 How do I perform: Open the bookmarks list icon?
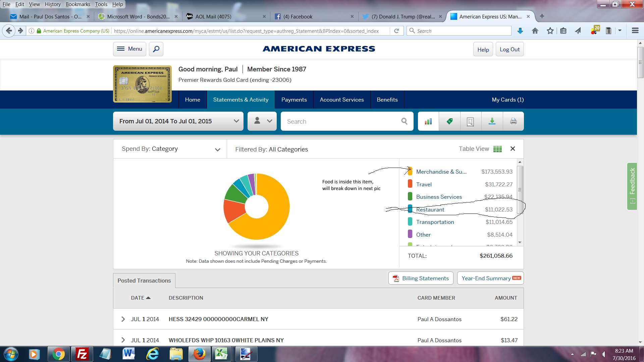click(x=563, y=31)
